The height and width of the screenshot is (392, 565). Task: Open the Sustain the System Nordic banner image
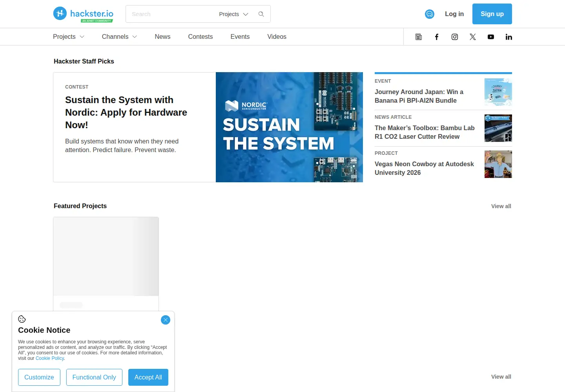pyautogui.click(x=289, y=127)
